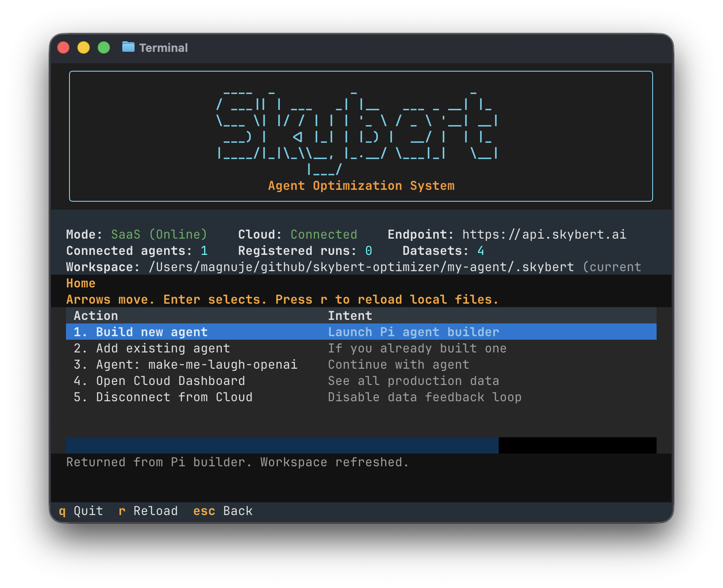Click the 'Arrows move. Enter selects.' hint line

pos(282,300)
